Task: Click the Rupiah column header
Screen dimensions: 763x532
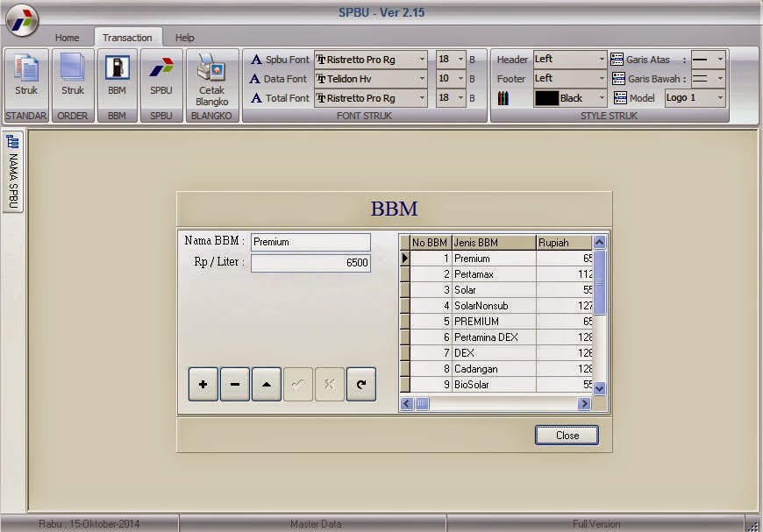Action: 565,243
